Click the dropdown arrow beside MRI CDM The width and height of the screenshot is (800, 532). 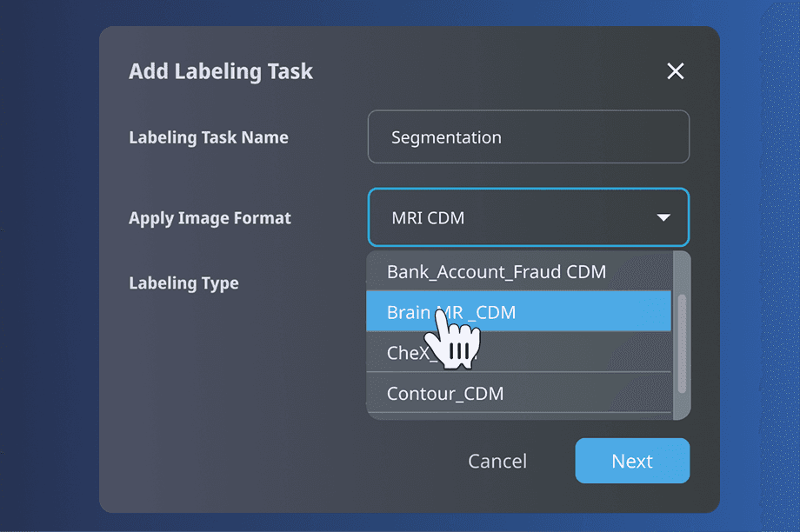[x=663, y=217]
